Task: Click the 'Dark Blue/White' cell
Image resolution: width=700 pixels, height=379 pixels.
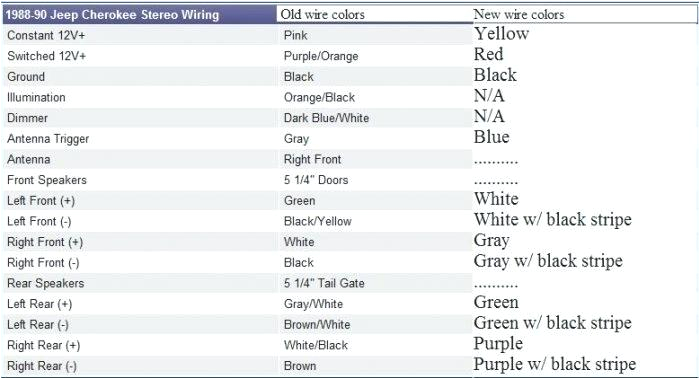Action: point(326,118)
